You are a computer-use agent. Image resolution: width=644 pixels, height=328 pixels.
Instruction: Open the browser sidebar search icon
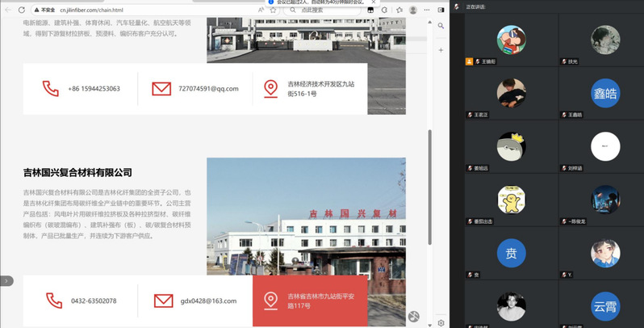[441, 26]
